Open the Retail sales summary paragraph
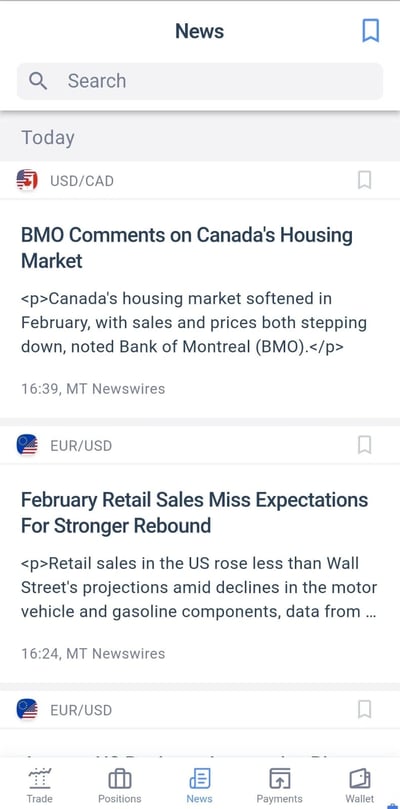 point(199,587)
